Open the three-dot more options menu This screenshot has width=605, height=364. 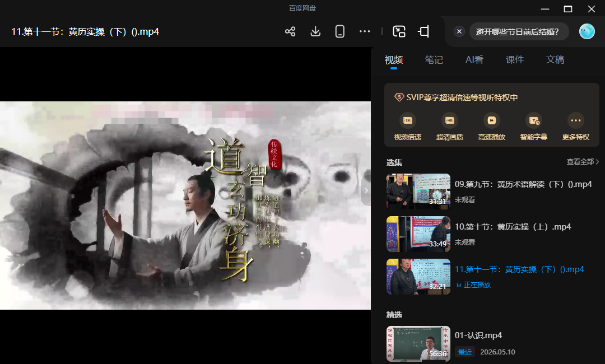[365, 31]
